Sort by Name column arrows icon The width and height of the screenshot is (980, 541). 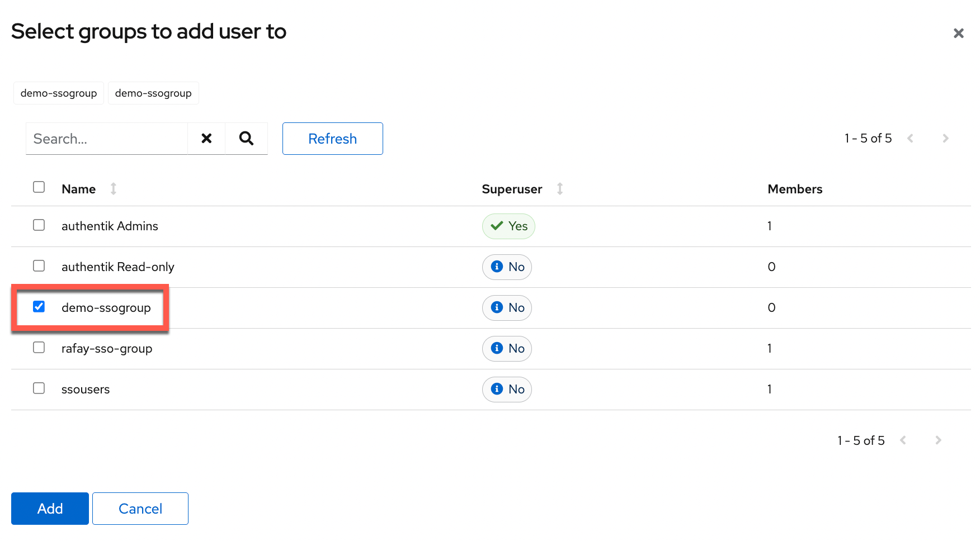click(114, 189)
